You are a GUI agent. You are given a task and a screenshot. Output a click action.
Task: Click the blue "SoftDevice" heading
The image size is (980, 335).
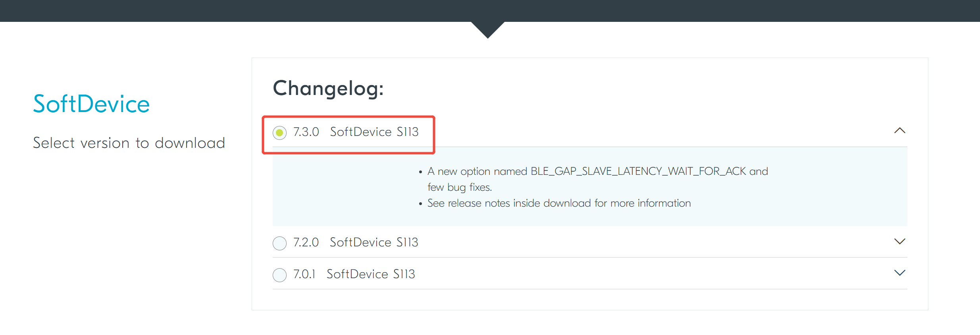[x=91, y=104]
